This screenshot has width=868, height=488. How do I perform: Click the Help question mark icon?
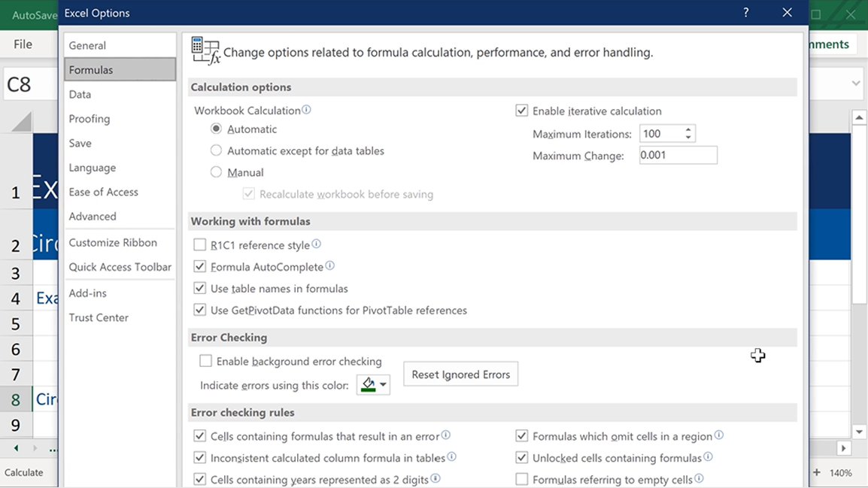point(745,13)
